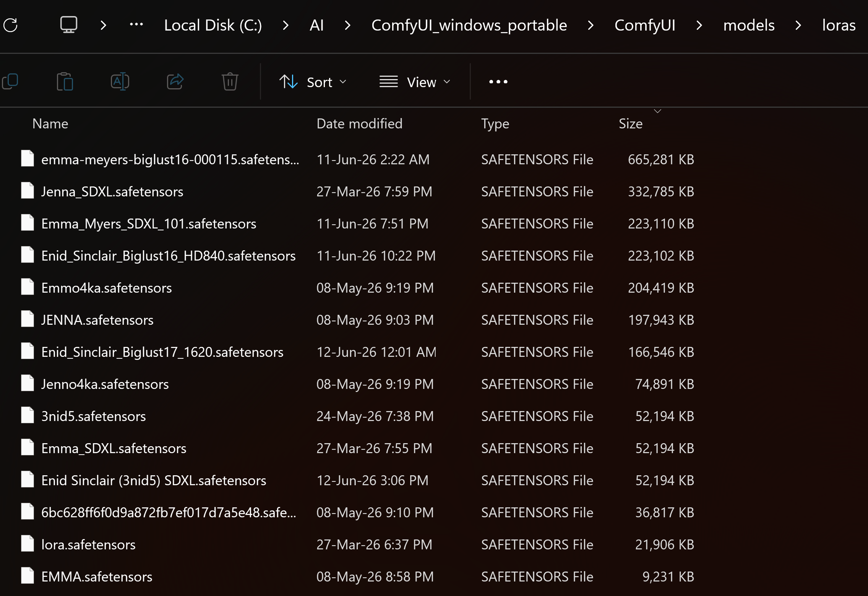Click the 9,231 KB size value
This screenshot has width=868, height=596.
click(x=668, y=576)
